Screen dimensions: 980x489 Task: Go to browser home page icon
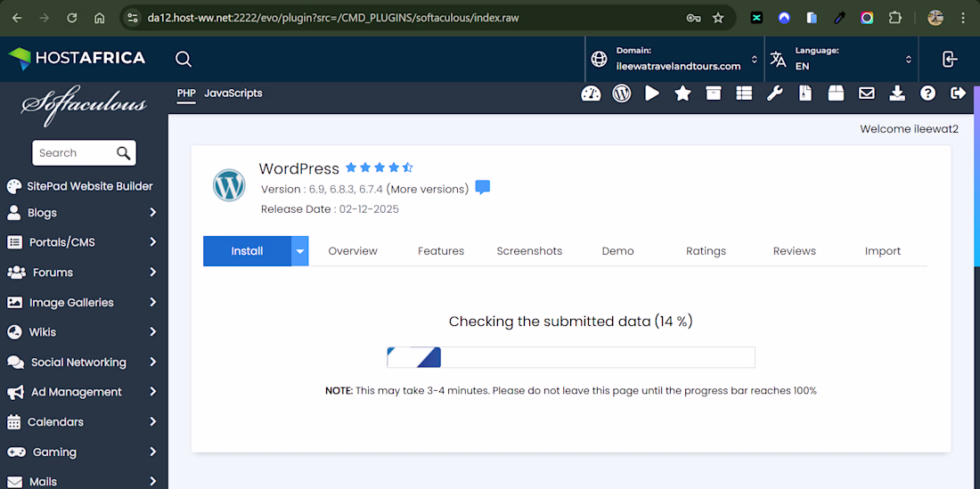pos(100,18)
